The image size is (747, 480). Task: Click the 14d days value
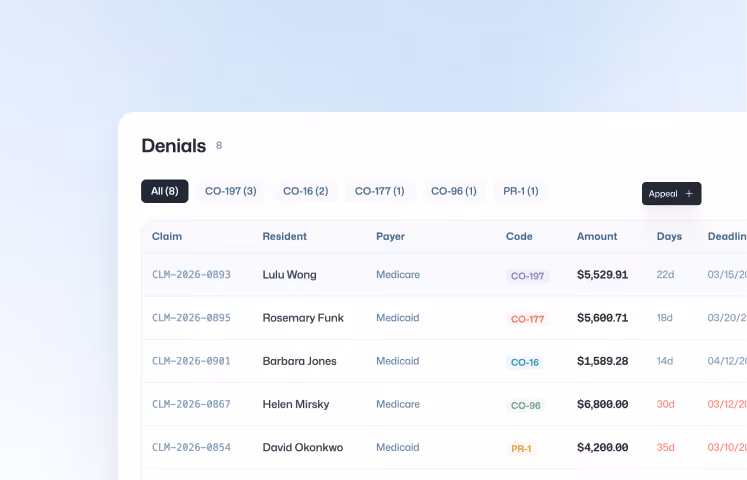(665, 361)
